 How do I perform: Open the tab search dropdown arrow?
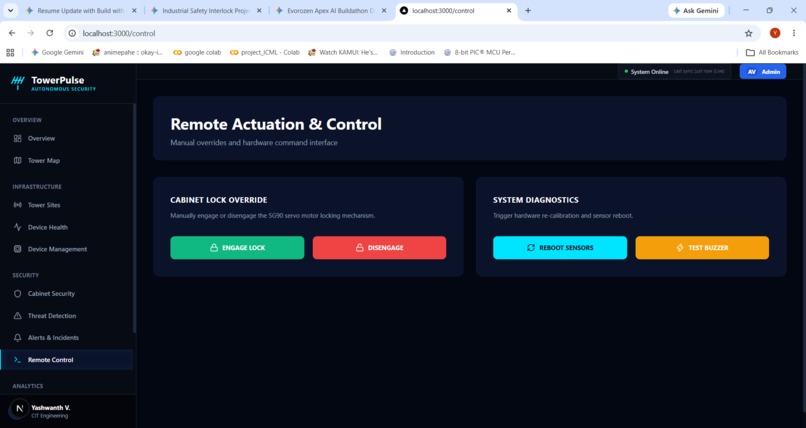click(10, 10)
